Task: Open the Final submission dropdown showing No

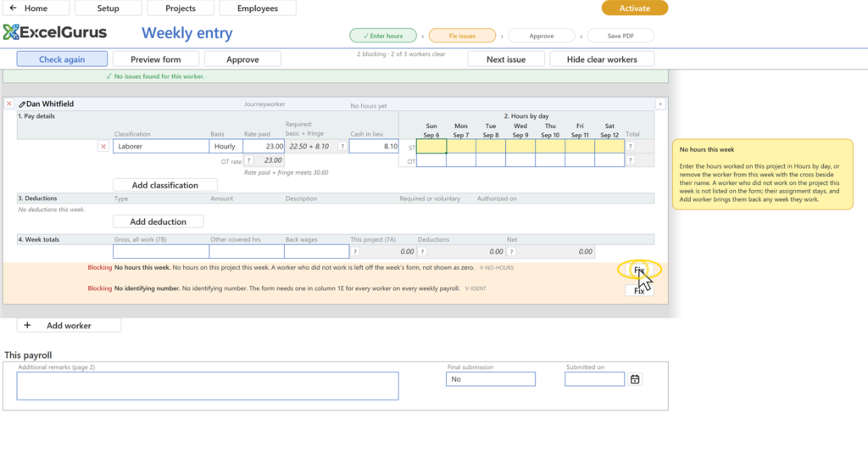Action: pyautogui.click(x=491, y=379)
